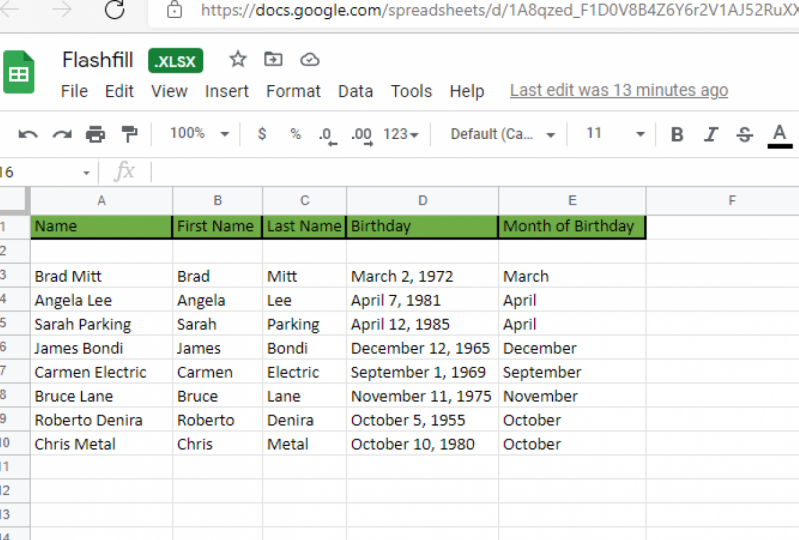Toggle bold formatting
Viewport: 799px width, 540px height.
click(x=677, y=134)
